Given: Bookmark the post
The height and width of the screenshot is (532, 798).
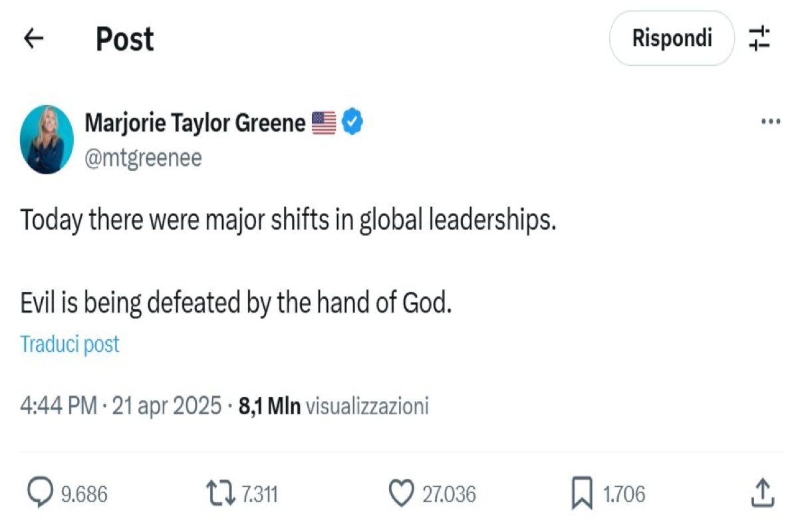Looking at the screenshot, I should coord(582,493).
